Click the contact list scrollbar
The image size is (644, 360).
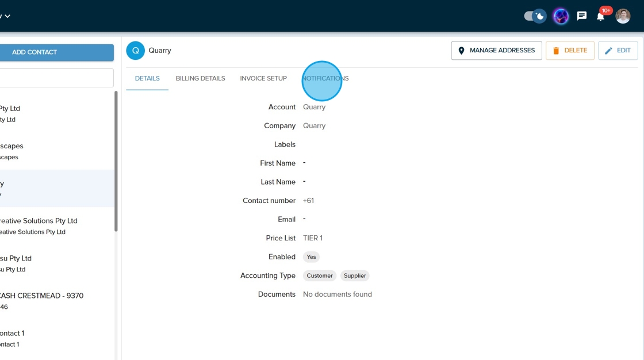pos(116,161)
